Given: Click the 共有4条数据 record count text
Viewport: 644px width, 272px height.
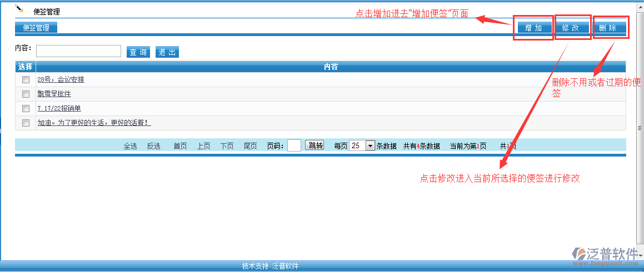Looking at the screenshot, I should point(422,146).
